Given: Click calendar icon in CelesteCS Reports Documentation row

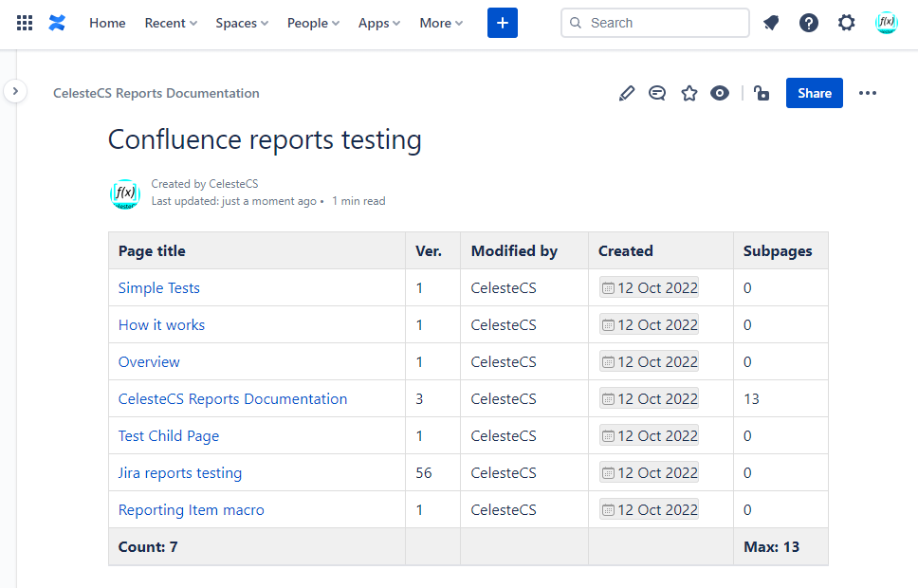Looking at the screenshot, I should [x=608, y=399].
